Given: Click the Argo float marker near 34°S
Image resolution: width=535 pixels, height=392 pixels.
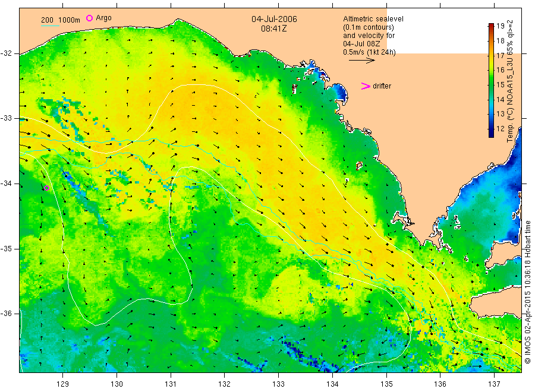Looking at the screenshot, I should (x=47, y=188).
